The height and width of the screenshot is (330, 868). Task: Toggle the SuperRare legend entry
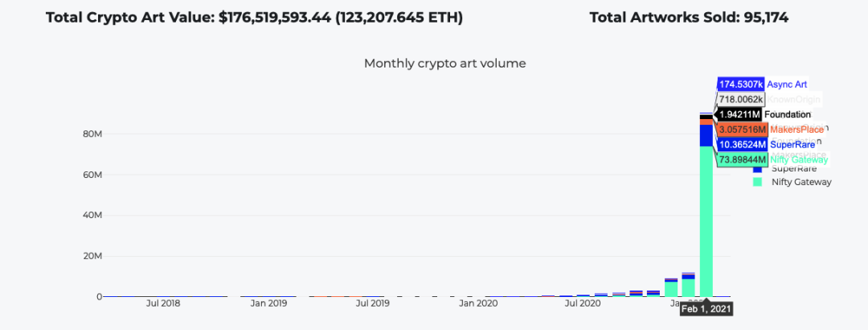coord(796,169)
